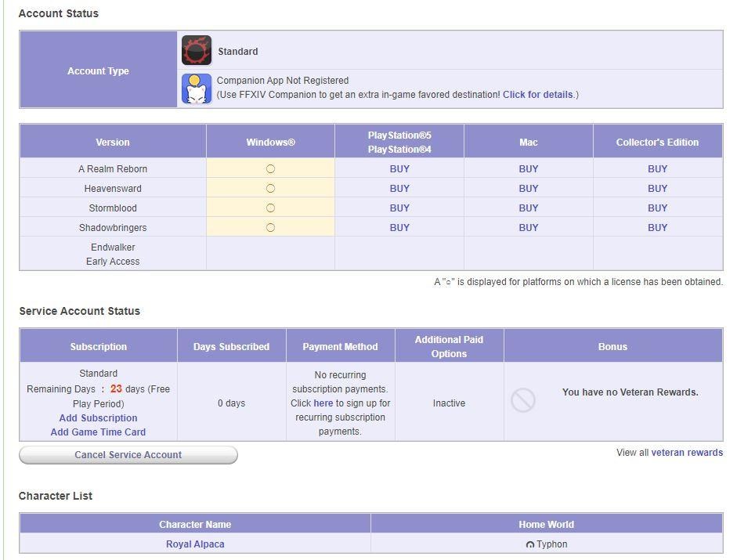Image resolution: width=737 pixels, height=560 pixels.
Task: View all veteran rewards link
Action: point(687,453)
